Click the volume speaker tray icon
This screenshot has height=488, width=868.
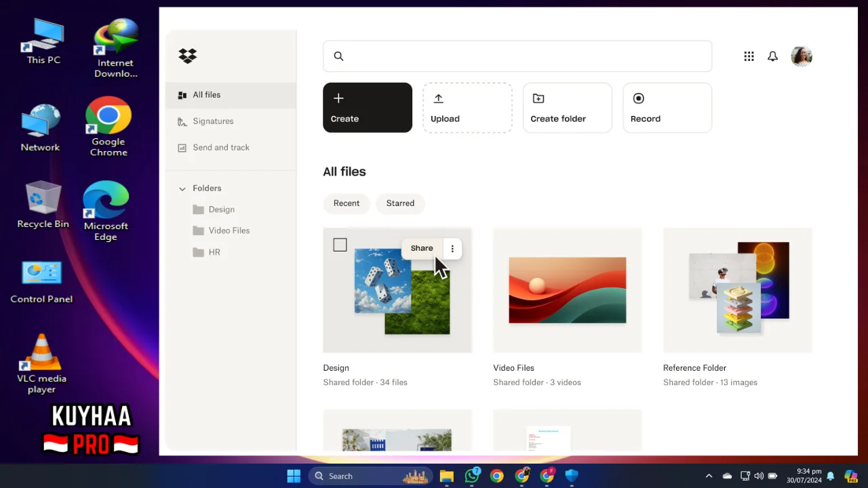pyautogui.click(x=759, y=476)
